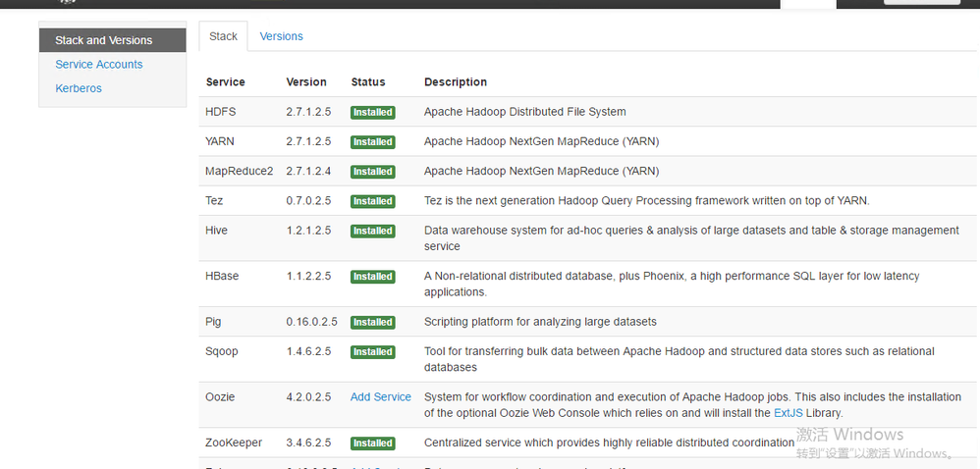The height and width of the screenshot is (469, 980).
Task: Open the ExtJS Library link
Action: (788, 413)
